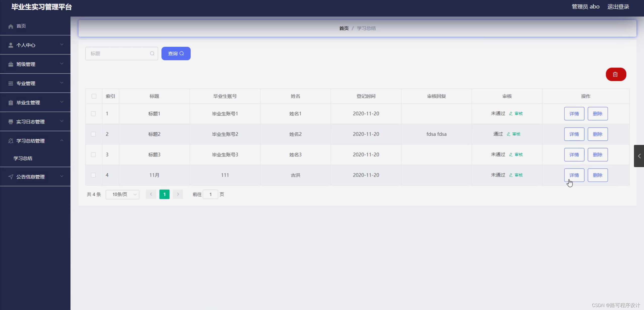Click the search magnifier icon in title field
The image size is (644, 310).
(x=152, y=53)
